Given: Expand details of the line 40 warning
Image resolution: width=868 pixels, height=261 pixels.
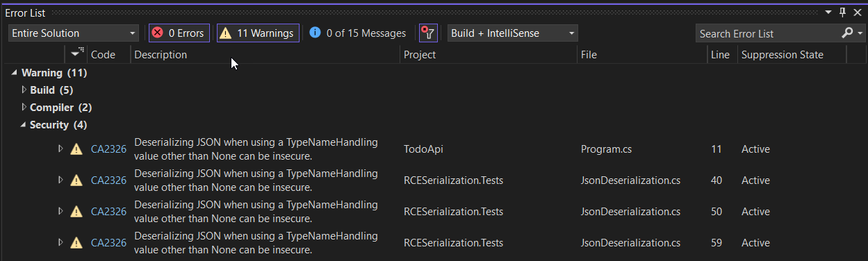Looking at the screenshot, I should pyautogui.click(x=60, y=180).
